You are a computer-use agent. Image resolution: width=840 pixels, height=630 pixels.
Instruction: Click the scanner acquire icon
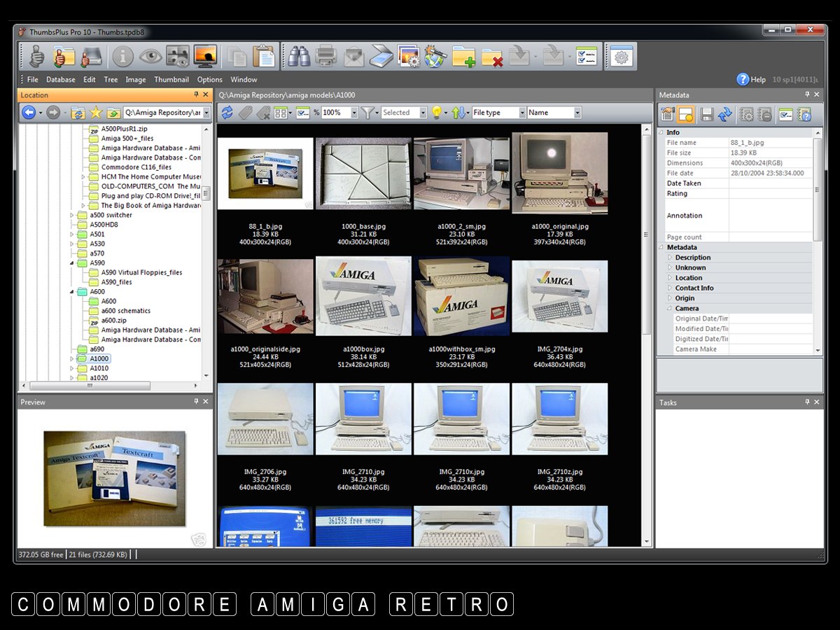[x=382, y=56]
